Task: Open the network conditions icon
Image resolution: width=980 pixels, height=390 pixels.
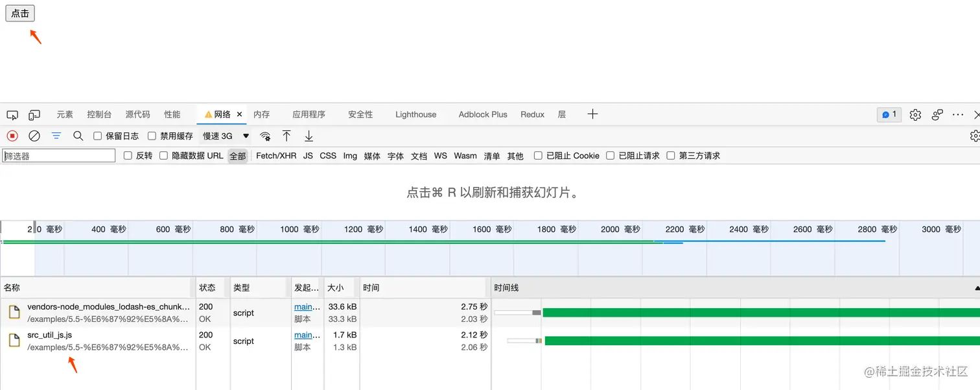Action: coord(265,136)
